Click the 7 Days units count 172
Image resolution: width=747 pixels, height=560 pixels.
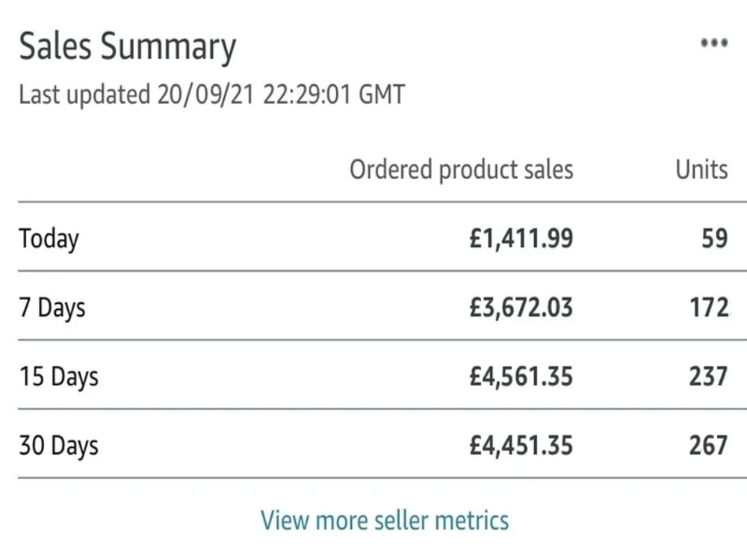[709, 308]
